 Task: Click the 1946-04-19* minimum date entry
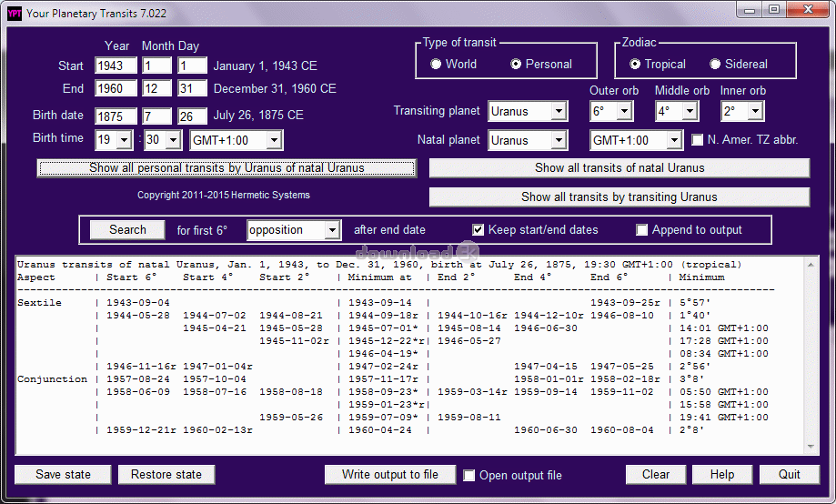tap(383, 354)
